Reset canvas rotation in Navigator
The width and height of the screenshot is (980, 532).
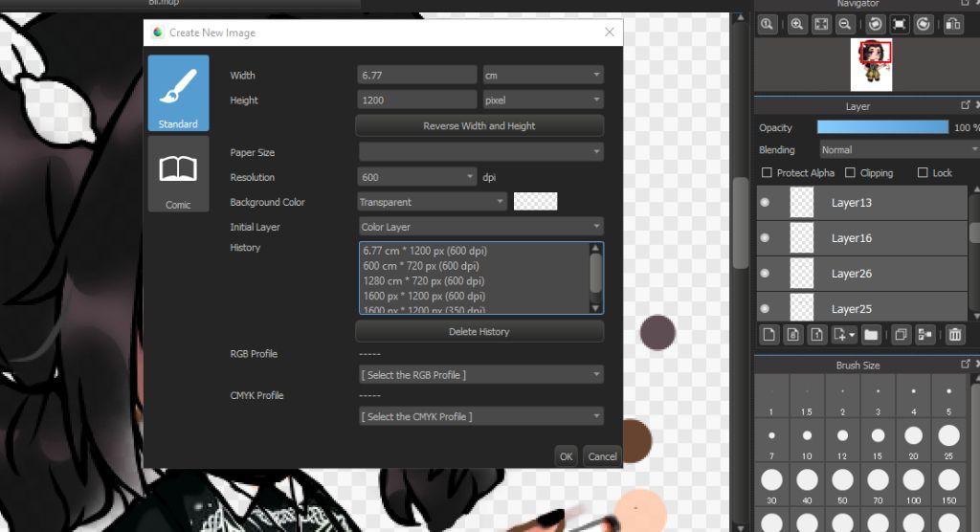(900, 24)
